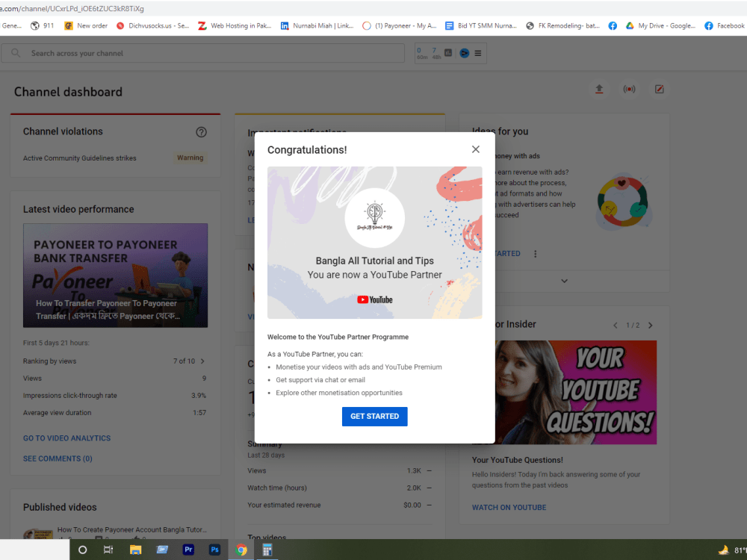Launch Adobe Photoshop from taskbar
This screenshot has height=560, width=747.
[x=214, y=550]
